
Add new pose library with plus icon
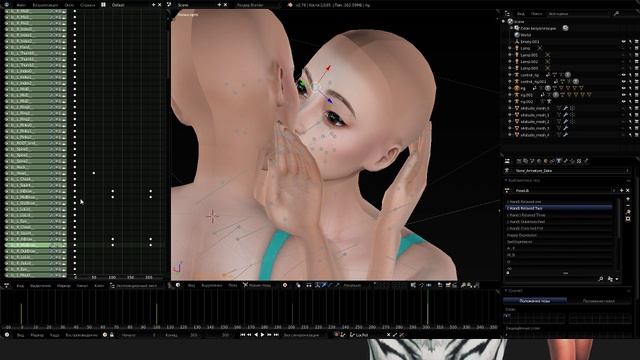622,191
